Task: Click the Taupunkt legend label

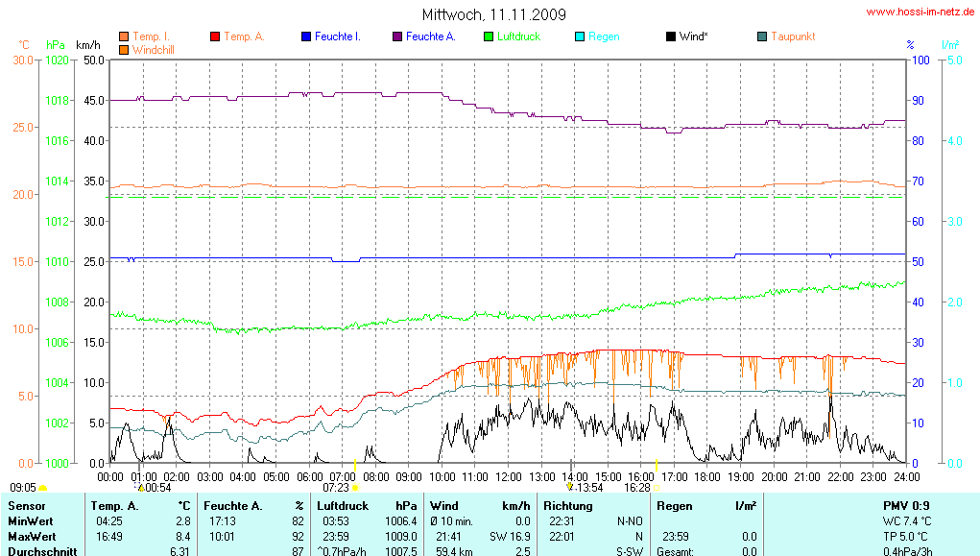Action: 793,36
